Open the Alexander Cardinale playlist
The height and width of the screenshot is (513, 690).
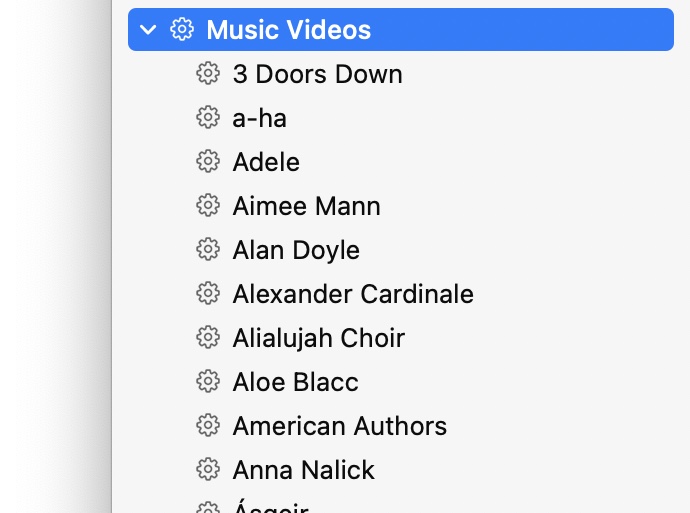(x=353, y=294)
